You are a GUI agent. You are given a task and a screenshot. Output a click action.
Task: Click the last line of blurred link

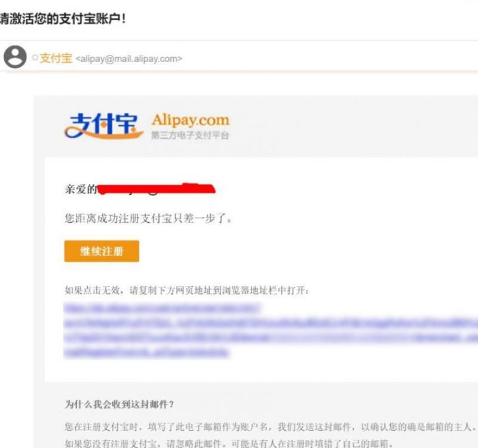coord(146,352)
